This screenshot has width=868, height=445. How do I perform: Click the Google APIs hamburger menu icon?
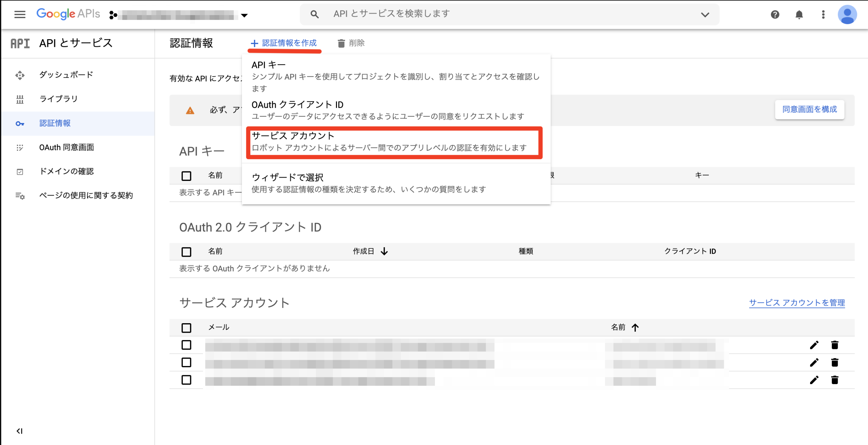(20, 14)
